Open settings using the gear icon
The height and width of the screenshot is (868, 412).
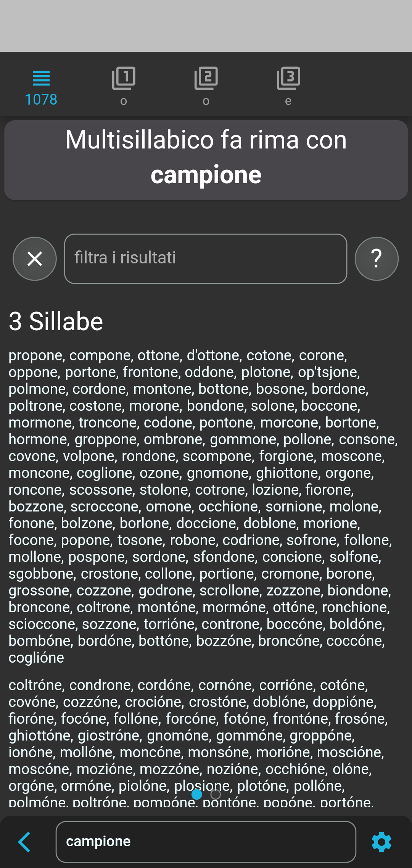381,841
